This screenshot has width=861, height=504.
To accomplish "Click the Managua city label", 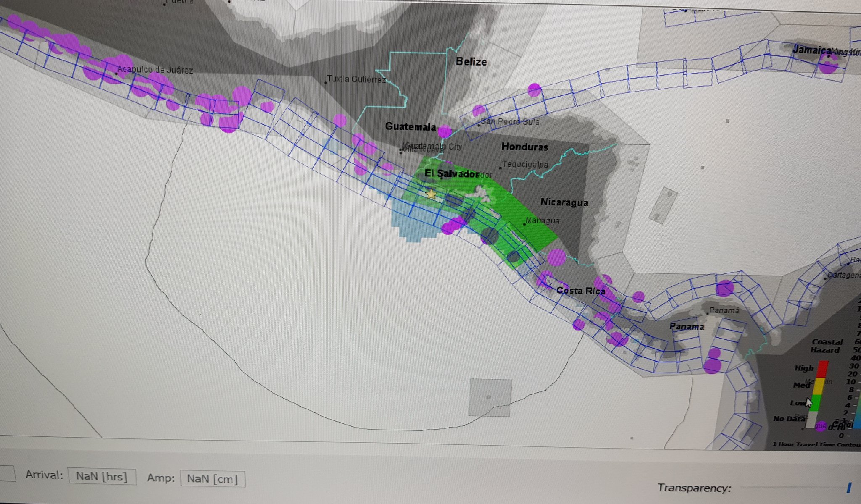I will (x=542, y=220).
